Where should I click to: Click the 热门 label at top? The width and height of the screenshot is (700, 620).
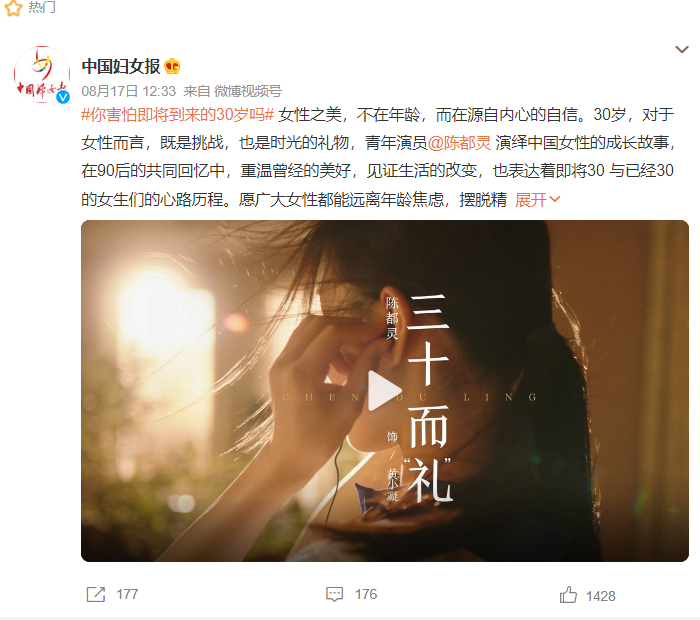point(42,7)
